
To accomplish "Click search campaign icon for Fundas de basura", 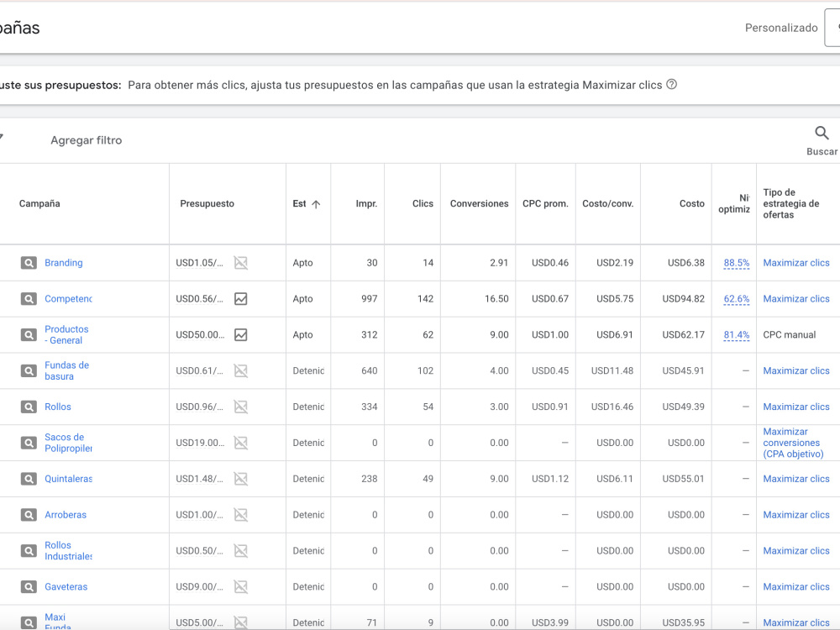I will (29, 370).
